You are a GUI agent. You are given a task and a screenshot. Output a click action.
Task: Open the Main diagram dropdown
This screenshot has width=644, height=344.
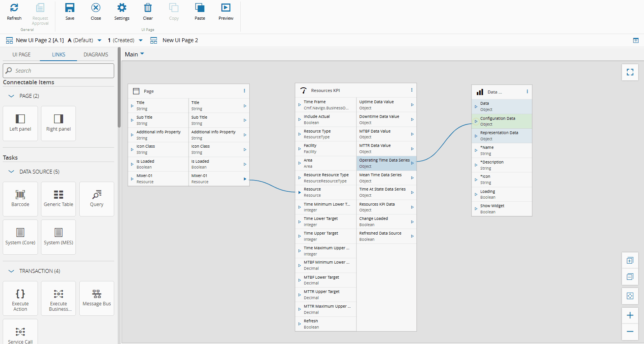pyautogui.click(x=134, y=54)
